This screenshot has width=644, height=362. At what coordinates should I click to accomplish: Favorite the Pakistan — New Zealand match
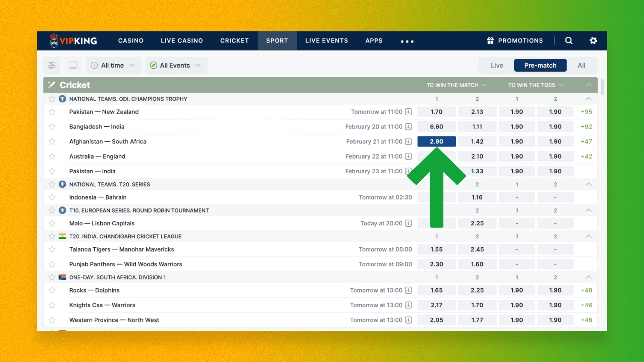coord(52,112)
